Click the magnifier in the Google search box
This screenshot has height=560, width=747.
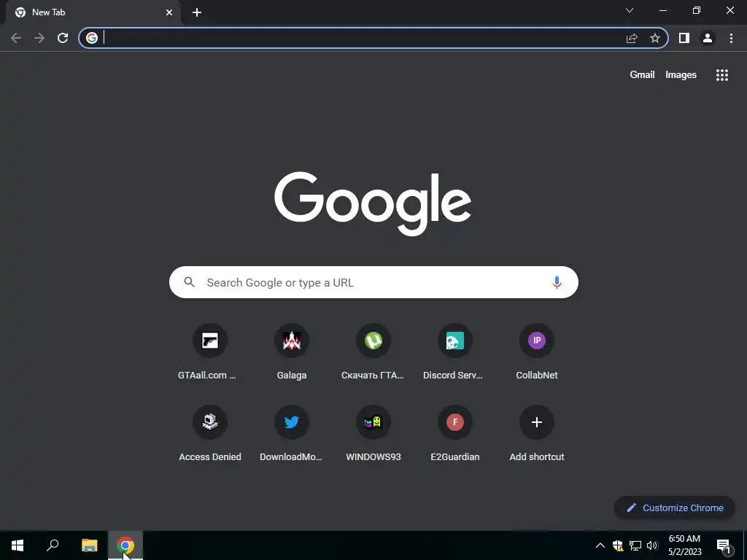click(x=190, y=282)
